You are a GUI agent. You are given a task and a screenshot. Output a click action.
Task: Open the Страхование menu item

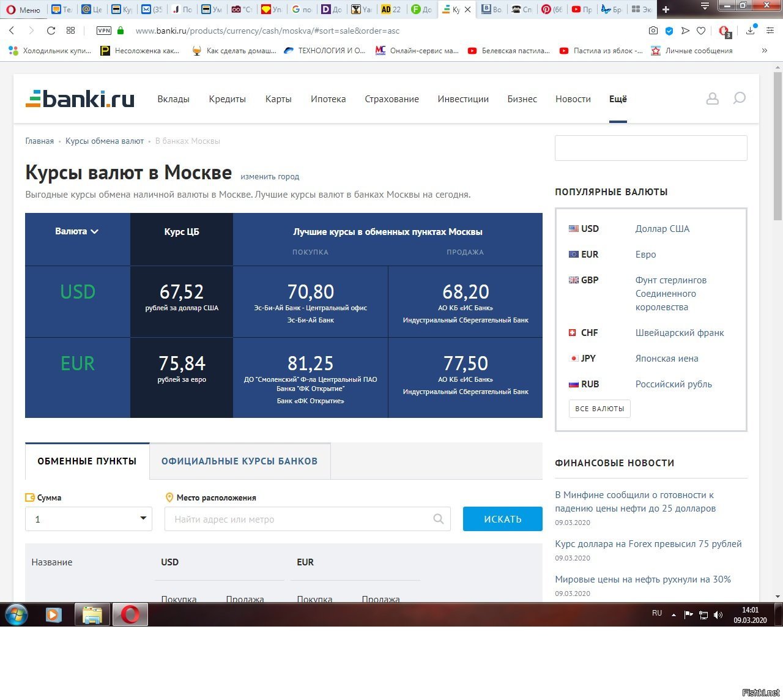click(x=391, y=99)
